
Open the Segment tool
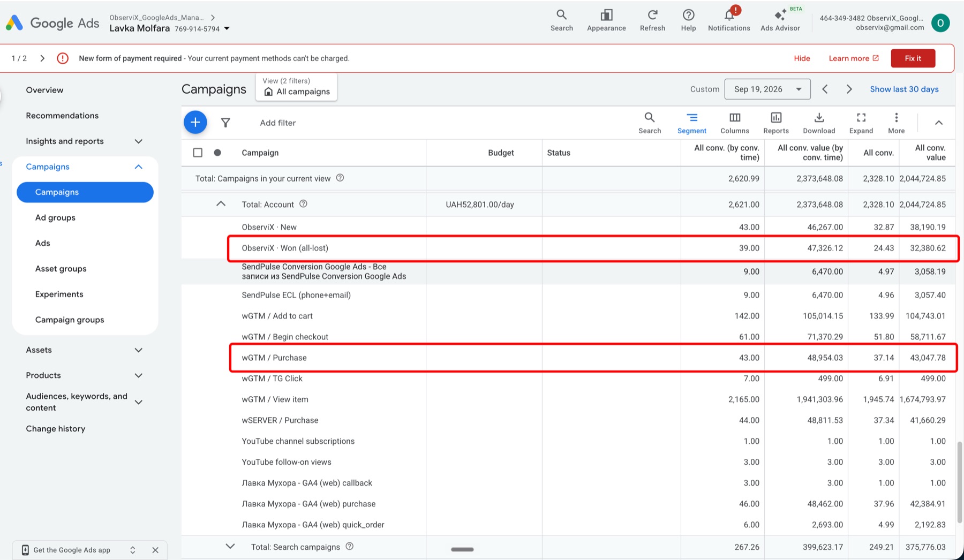(691, 123)
